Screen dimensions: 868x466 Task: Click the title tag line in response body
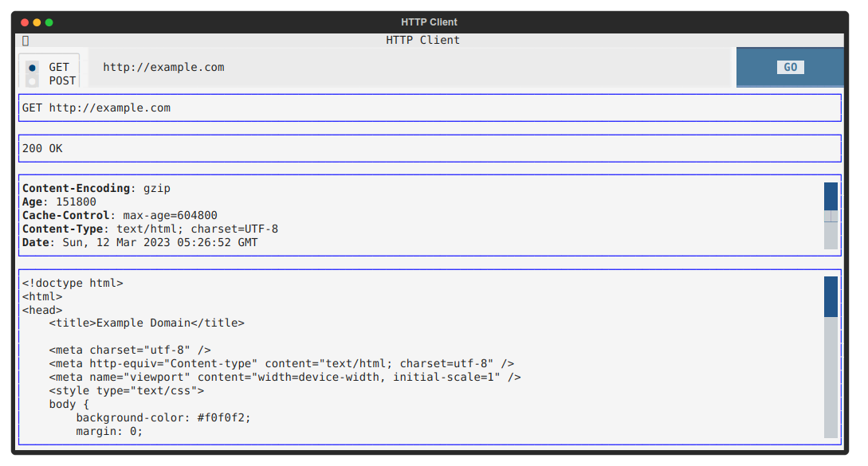(147, 323)
